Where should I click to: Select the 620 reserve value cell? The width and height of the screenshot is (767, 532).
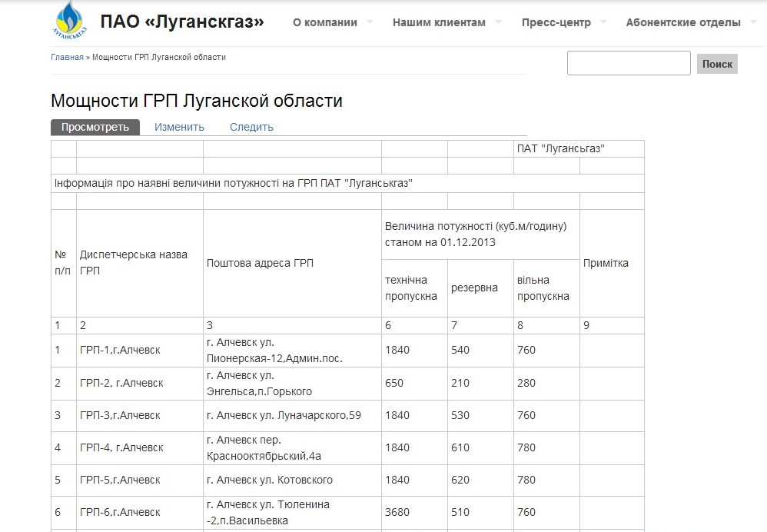pyautogui.click(x=480, y=480)
